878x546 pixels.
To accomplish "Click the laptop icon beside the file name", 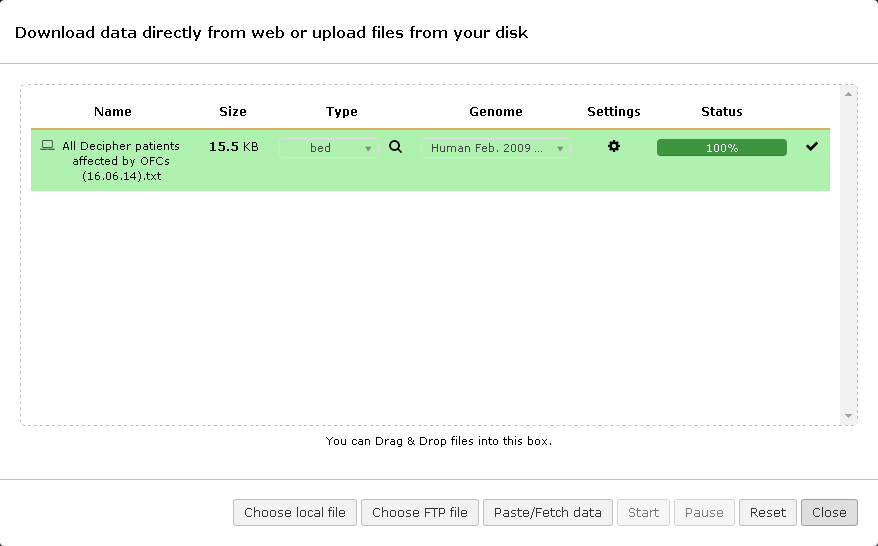I will point(47,146).
